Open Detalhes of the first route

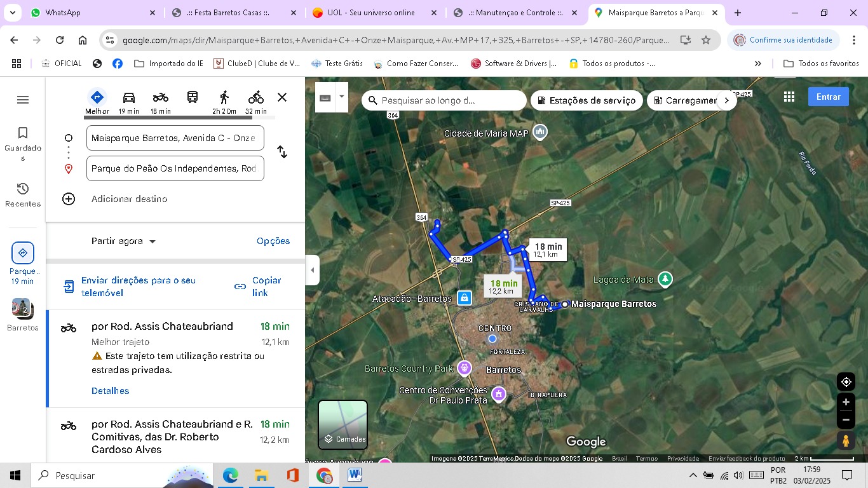click(110, 391)
